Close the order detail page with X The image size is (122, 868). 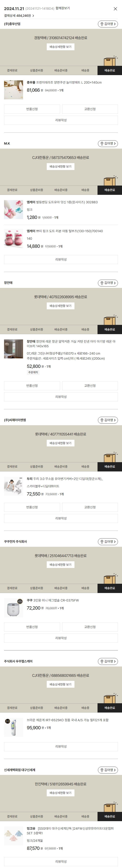coord(115,9)
